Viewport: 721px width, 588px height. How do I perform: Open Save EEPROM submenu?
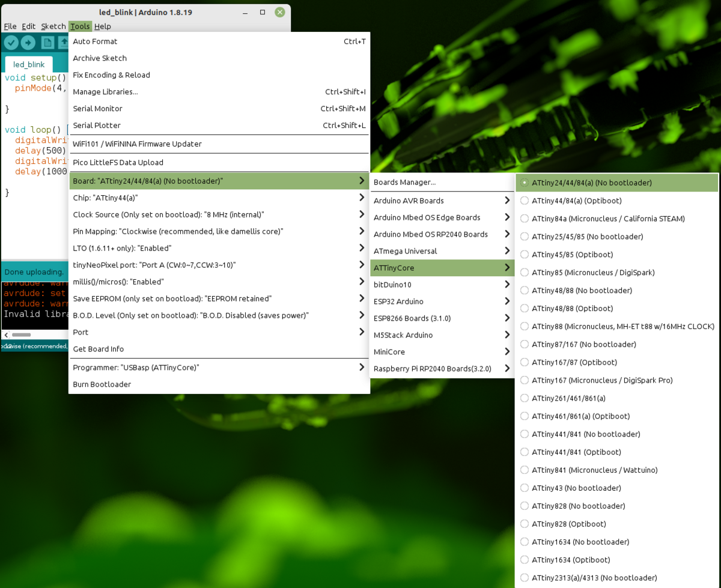(x=219, y=299)
